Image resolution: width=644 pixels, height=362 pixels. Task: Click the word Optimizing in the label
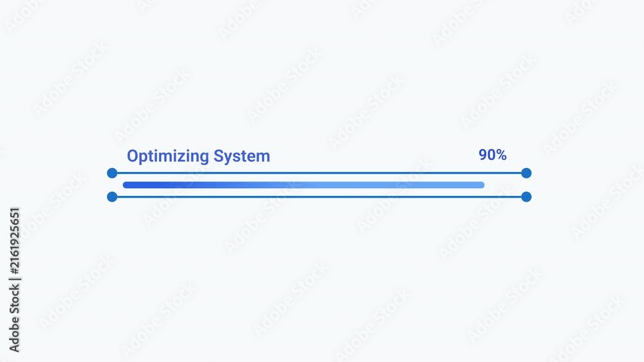[168, 157]
